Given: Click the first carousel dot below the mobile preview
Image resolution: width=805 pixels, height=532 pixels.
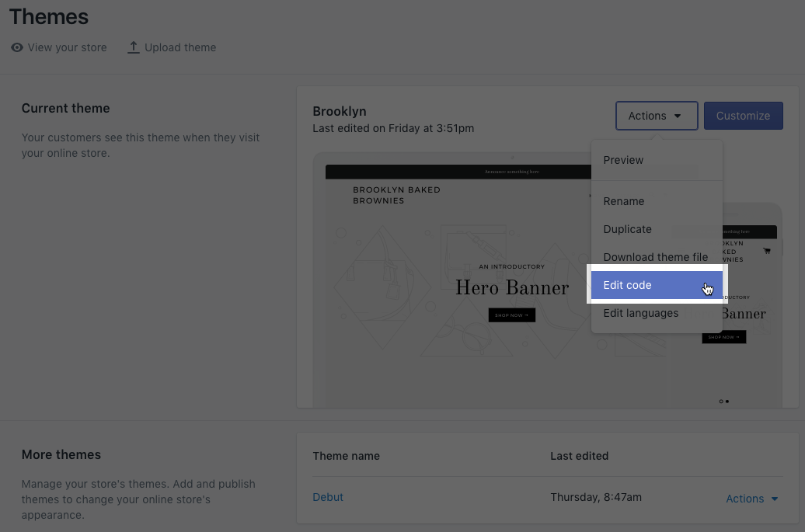Looking at the screenshot, I should pos(721,402).
